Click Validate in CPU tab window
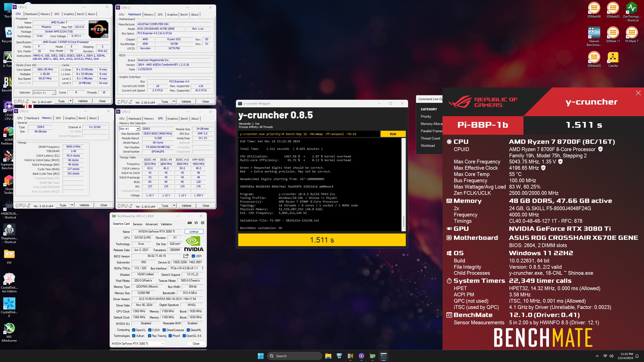This screenshot has width=644, height=362. 83,101
